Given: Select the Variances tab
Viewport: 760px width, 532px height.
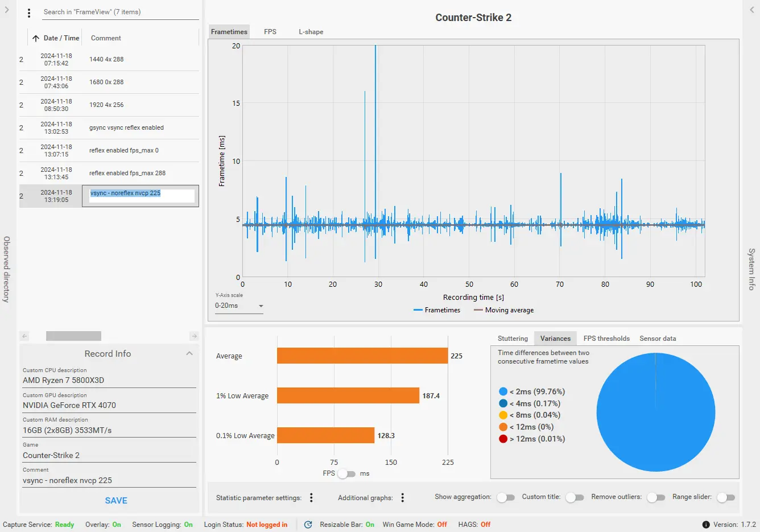Looking at the screenshot, I should pos(555,339).
